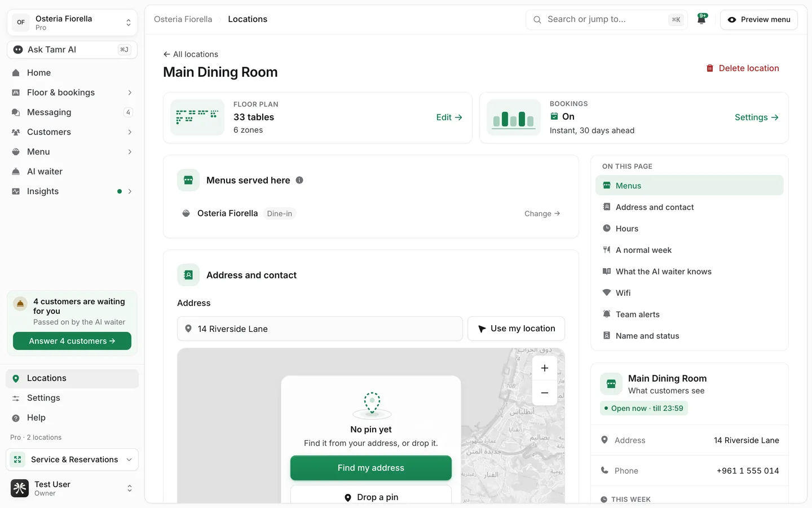812x508 pixels.
Task: Open Messaging in the sidebar
Action: (x=72, y=112)
